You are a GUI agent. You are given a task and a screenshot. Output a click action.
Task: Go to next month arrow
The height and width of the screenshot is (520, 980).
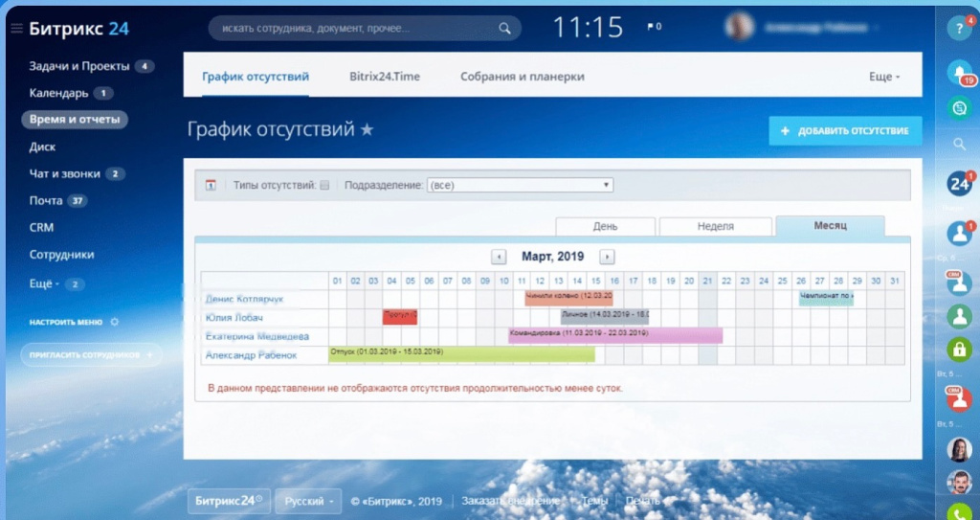point(607,257)
